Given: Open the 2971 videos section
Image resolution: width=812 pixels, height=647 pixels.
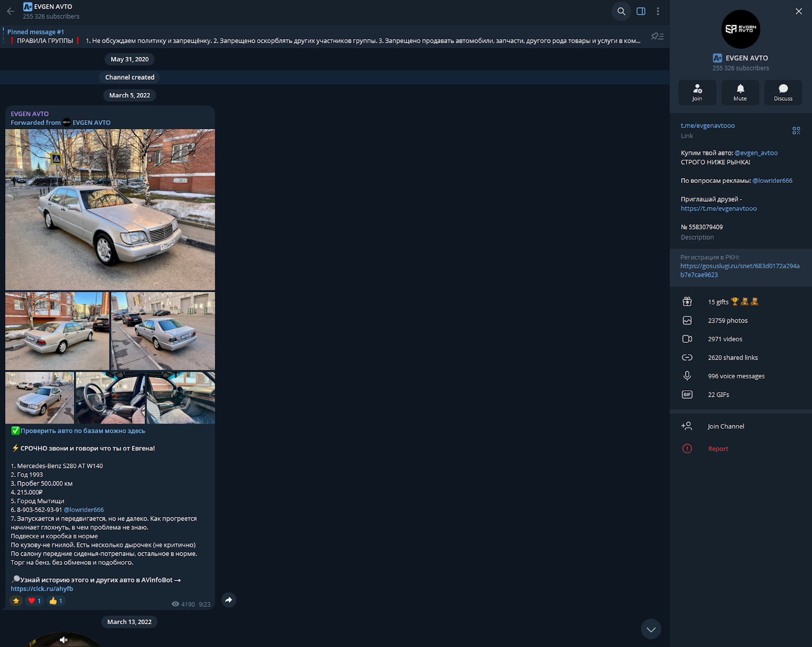Looking at the screenshot, I should 725,339.
